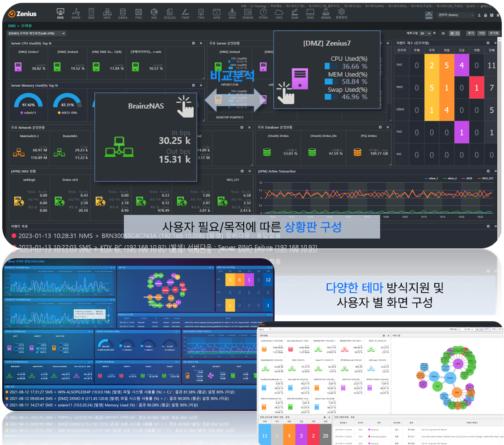Select the AIX72-ORA memory gauge showing 87.31%
504x445 pixels.
[68, 103]
